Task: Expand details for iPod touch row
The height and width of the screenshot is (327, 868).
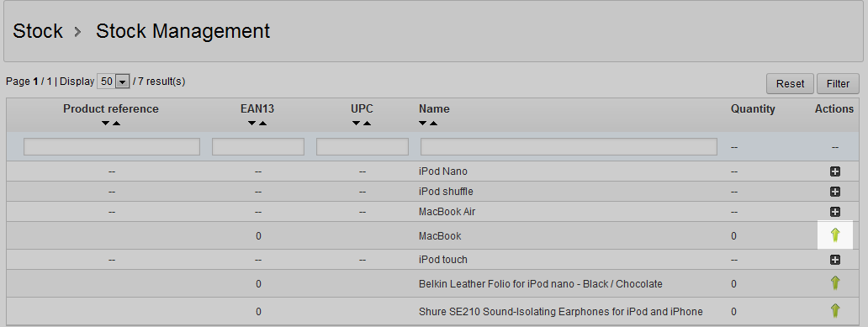Action: coord(835,260)
